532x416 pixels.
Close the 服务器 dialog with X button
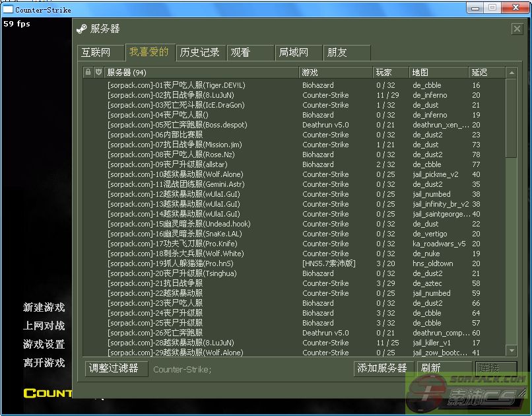[x=517, y=29]
